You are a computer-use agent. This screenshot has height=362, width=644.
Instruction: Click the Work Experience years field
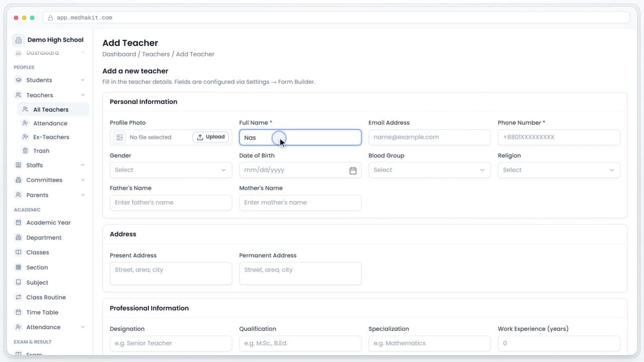559,343
